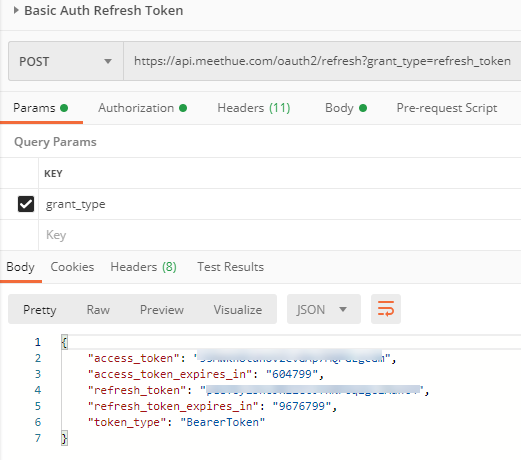The height and width of the screenshot is (460, 521).
Task: Toggle word wrap icon in response toolbar
Action: [x=386, y=309]
